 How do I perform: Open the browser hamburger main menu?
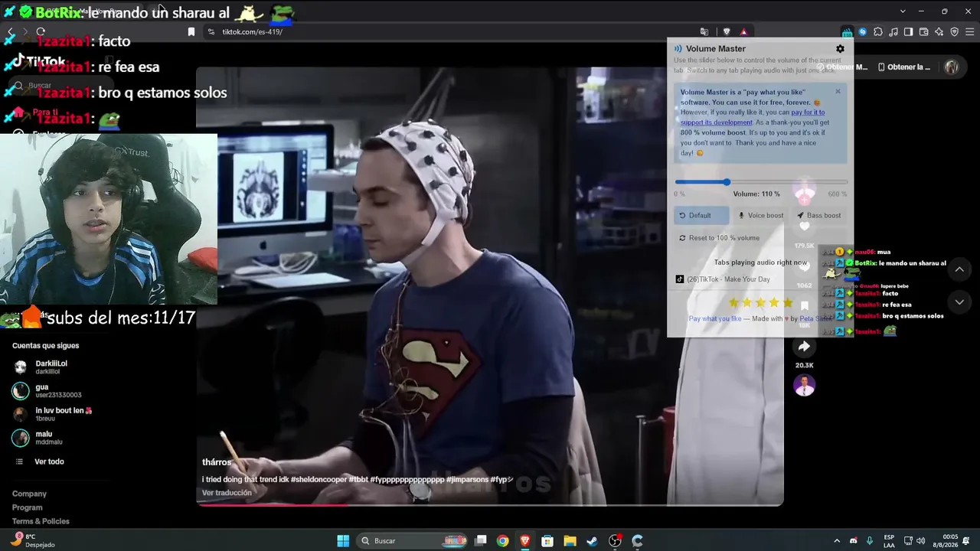pyautogui.click(x=970, y=32)
